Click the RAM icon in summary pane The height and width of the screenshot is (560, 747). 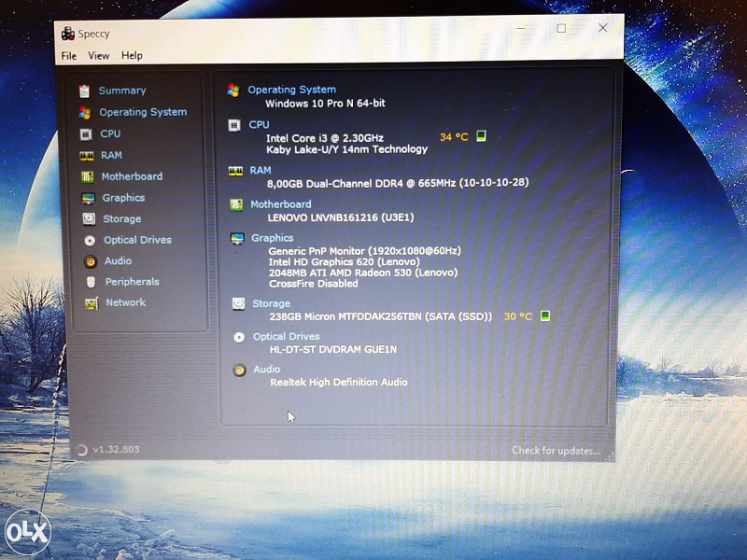(236, 171)
